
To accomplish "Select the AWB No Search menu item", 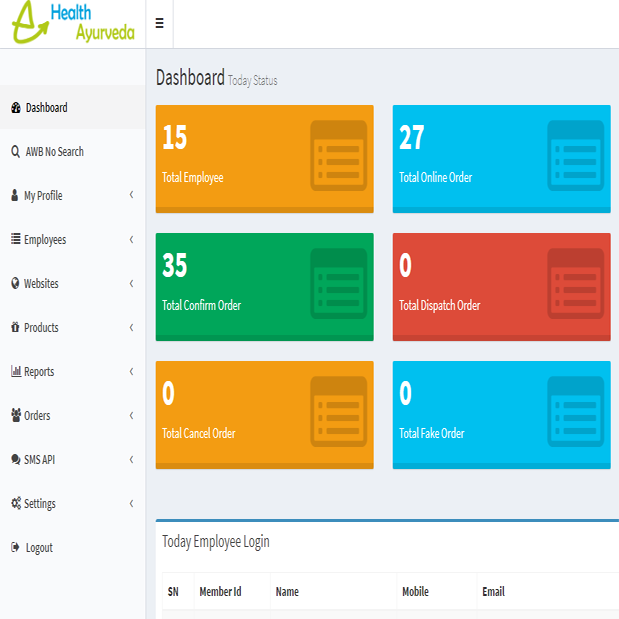I will 54,152.
